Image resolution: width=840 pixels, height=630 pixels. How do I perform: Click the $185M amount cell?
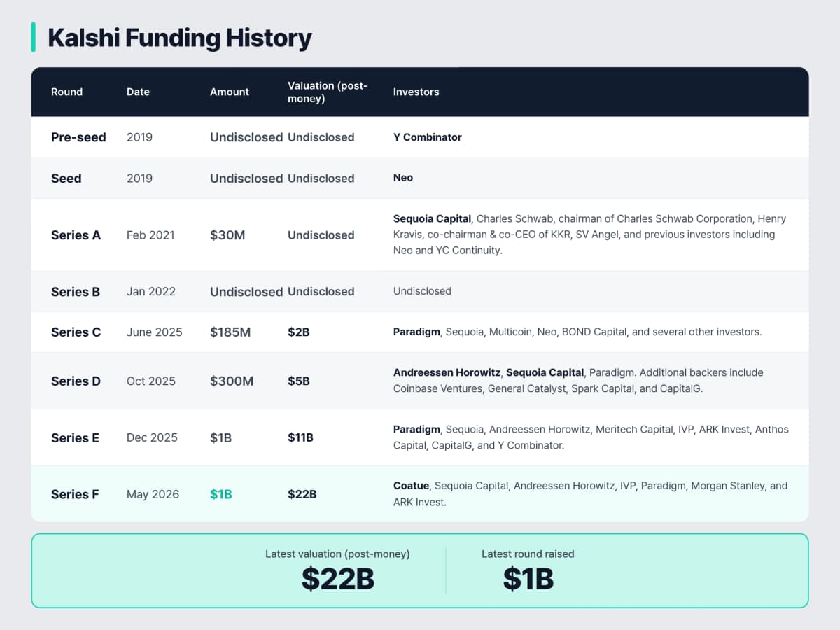point(230,332)
